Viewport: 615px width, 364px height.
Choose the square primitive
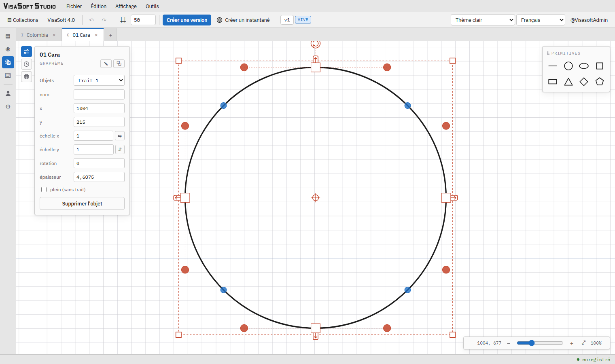600,66
